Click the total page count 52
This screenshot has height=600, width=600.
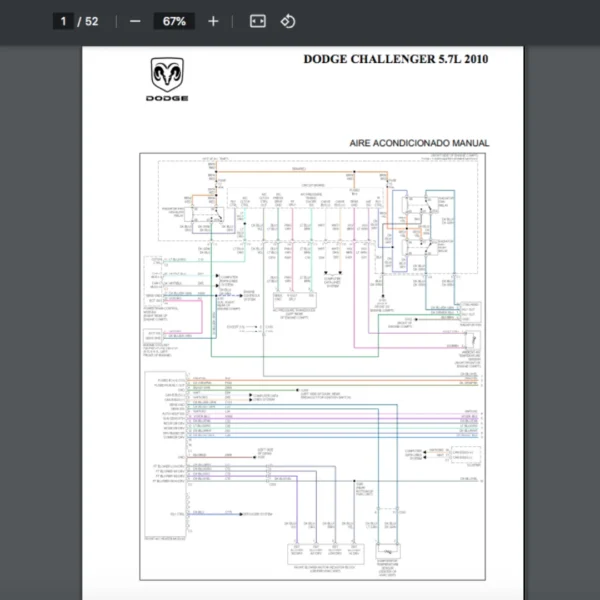point(92,21)
